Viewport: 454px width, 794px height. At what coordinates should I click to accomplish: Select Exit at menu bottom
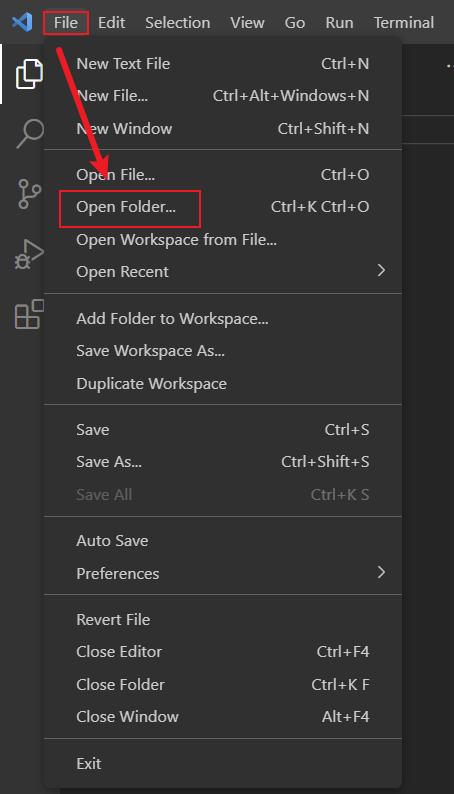(x=223, y=764)
